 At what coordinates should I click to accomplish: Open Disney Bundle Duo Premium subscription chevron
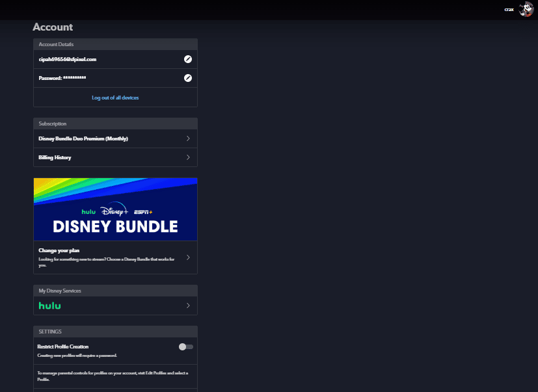(x=188, y=138)
